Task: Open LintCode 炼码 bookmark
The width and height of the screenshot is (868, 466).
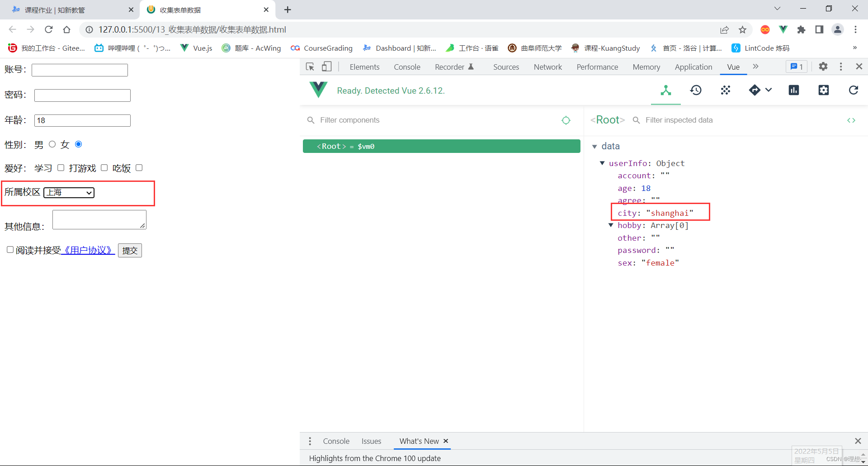Action: pyautogui.click(x=760, y=48)
